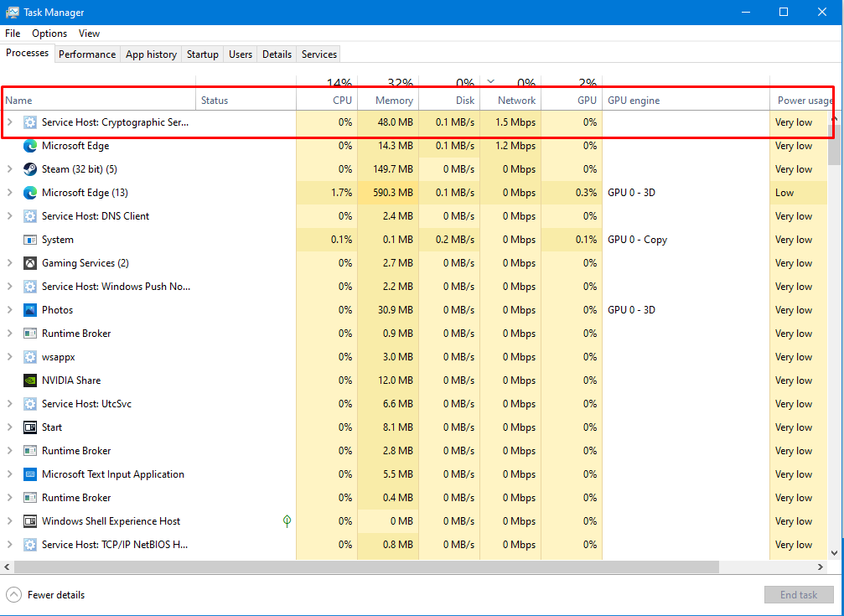Click the green leaf suspended status icon
Image resolution: width=844 pixels, height=616 pixels.
287,520
